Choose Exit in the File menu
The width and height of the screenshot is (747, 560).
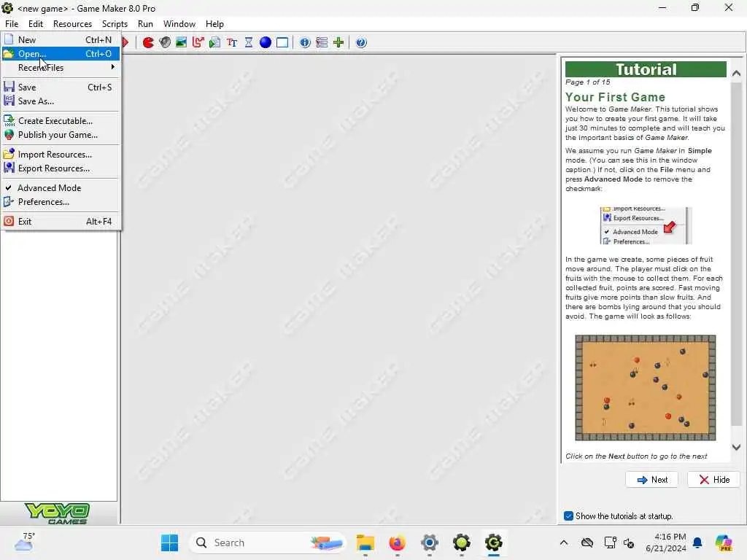point(61,222)
